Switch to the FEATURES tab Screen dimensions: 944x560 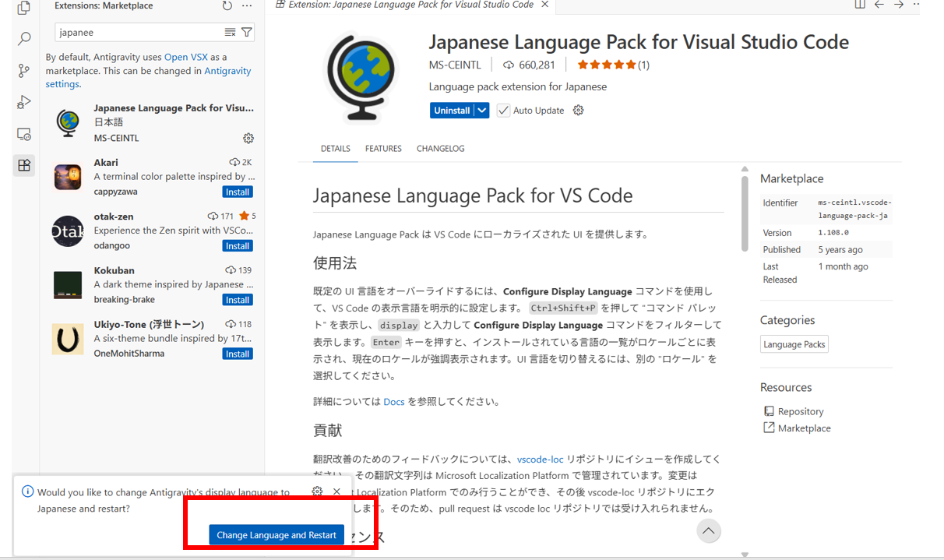[383, 149]
